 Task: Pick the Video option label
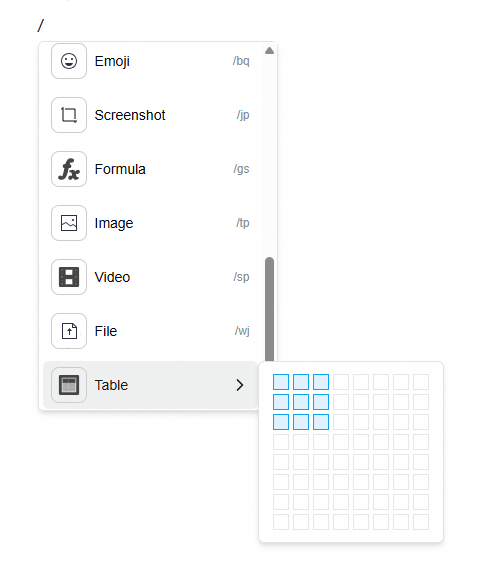click(x=112, y=277)
